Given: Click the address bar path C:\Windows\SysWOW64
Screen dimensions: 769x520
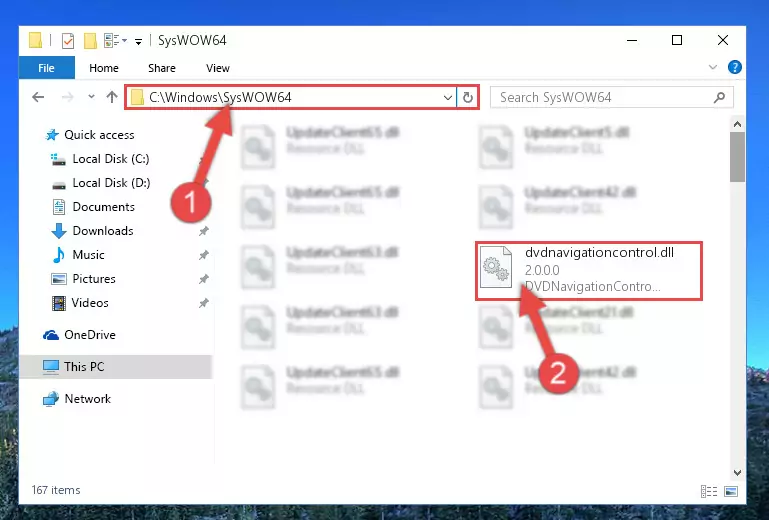Looking at the screenshot, I should (x=220, y=97).
